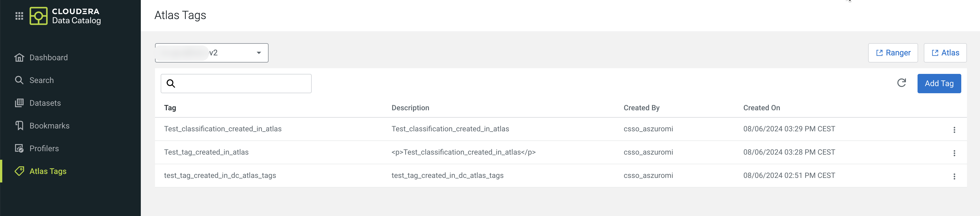Open actions menu for Test_classification_created_in_atlas row
This screenshot has height=216, width=980.
(954, 130)
